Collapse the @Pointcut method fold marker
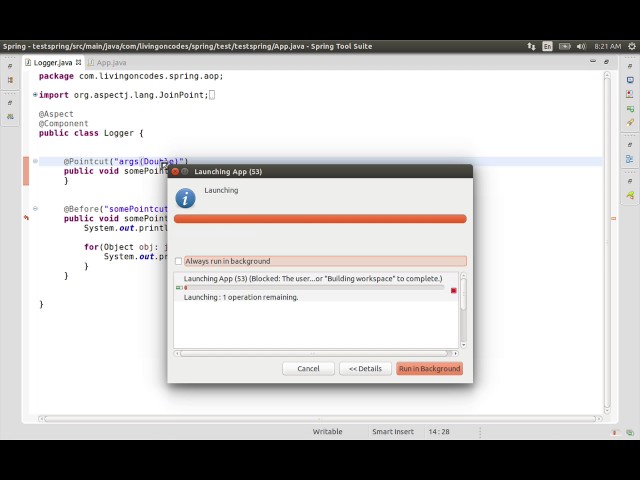The width and height of the screenshot is (640, 480). pos(35,161)
